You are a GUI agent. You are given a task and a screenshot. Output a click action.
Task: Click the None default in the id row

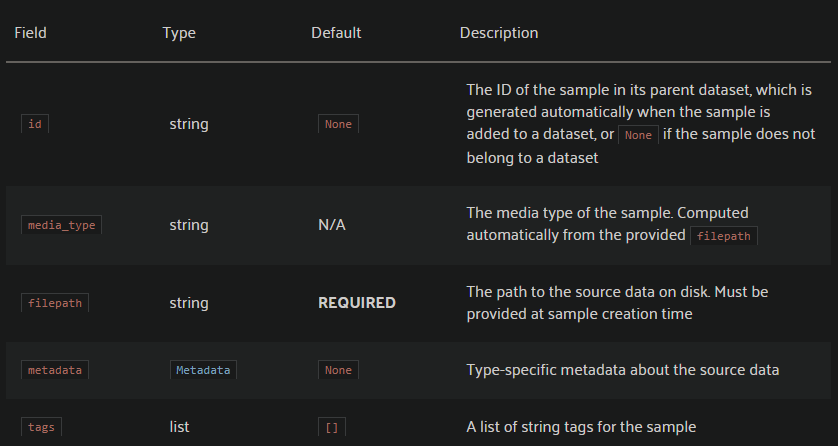pyautogui.click(x=338, y=125)
